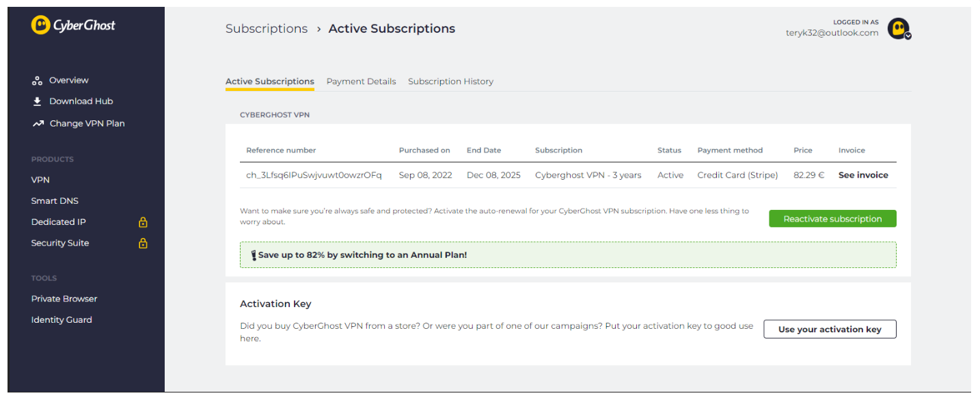Click Use your activation key button

coord(830,329)
